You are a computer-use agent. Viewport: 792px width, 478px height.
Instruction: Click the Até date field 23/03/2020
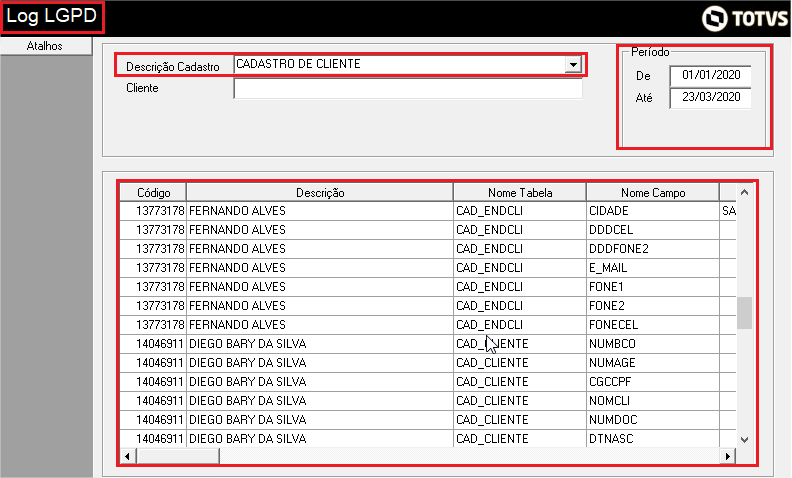coord(711,98)
